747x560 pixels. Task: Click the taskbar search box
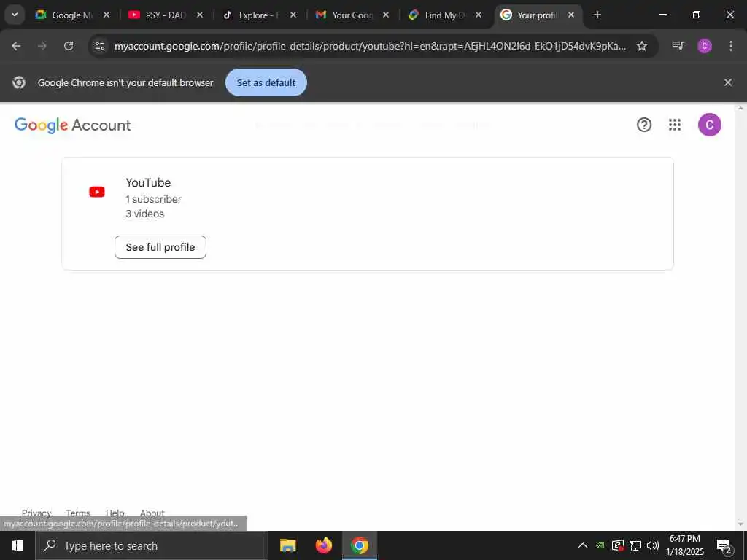coord(152,545)
